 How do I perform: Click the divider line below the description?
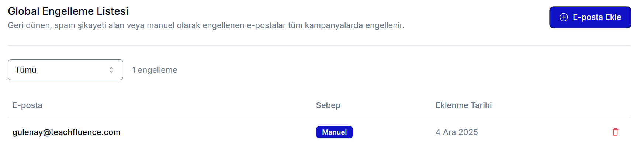(x=319, y=45)
